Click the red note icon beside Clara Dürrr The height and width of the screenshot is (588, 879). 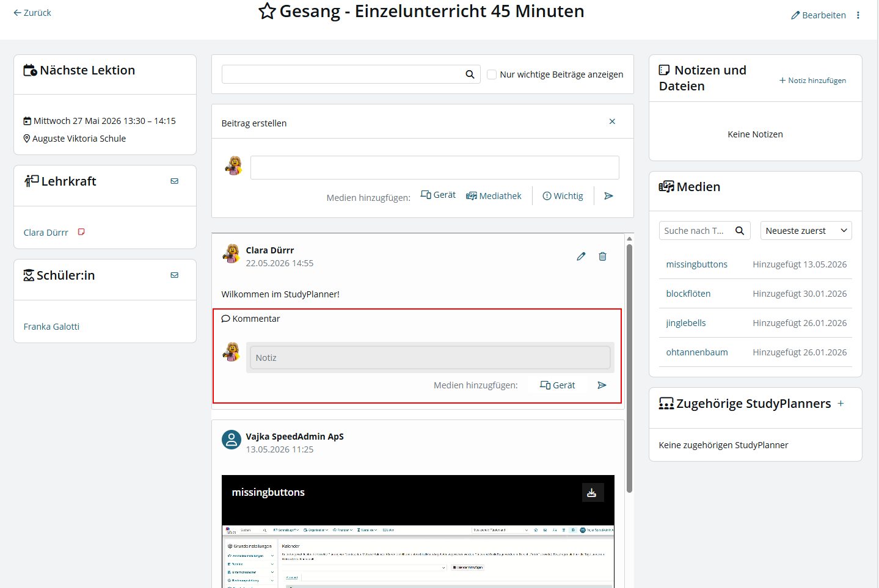(81, 232)
